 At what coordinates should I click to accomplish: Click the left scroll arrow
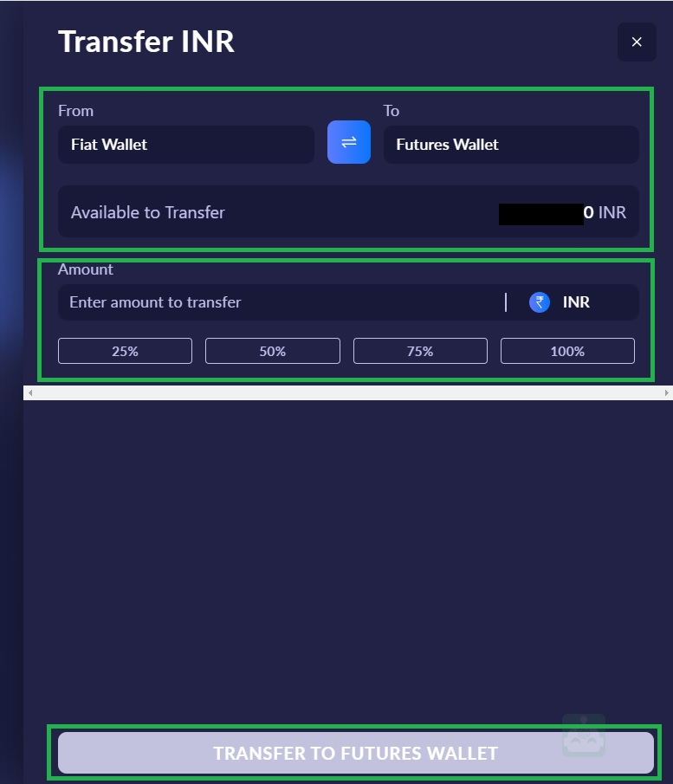30,393
